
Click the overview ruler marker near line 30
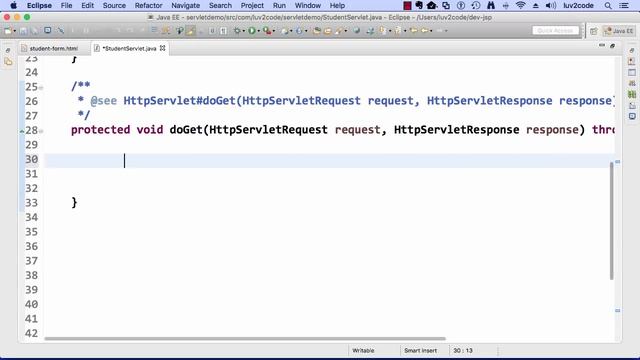pyautogui.click(x=618, y=162)
